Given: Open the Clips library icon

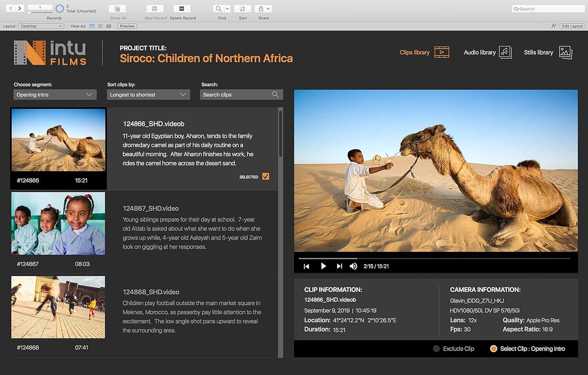Looking at the screenshot, I should [x=442, y=52].
